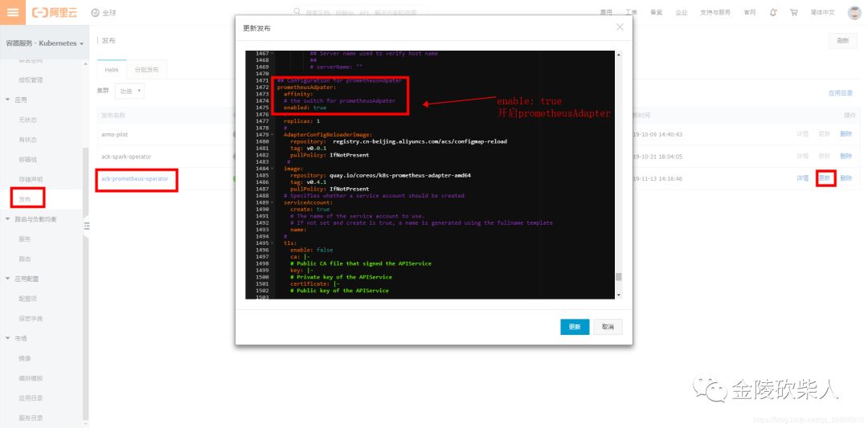
Task: Open the 简体中文 language selector
Action: coord(823,12)
